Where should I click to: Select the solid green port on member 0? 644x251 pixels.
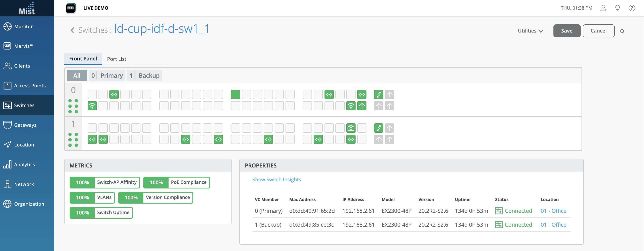point(235,94)
